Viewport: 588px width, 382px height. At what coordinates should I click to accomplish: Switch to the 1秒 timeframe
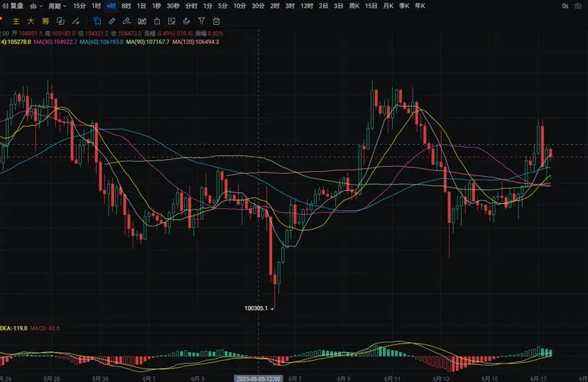pos(156,6)
